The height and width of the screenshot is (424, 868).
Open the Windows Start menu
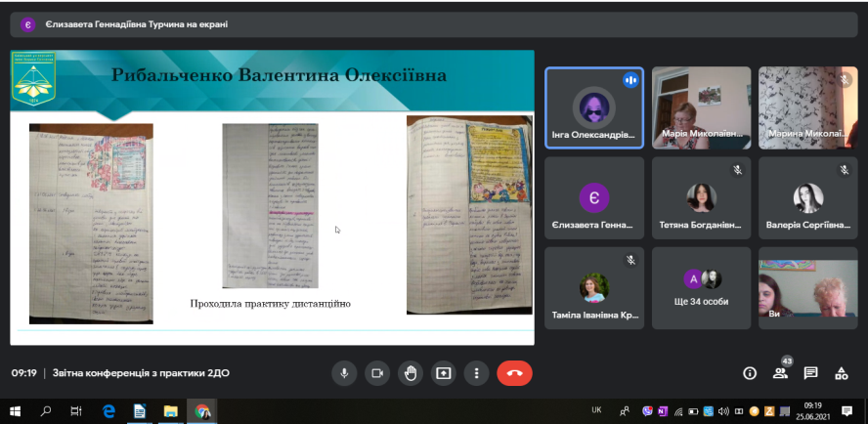coord(16,411)
